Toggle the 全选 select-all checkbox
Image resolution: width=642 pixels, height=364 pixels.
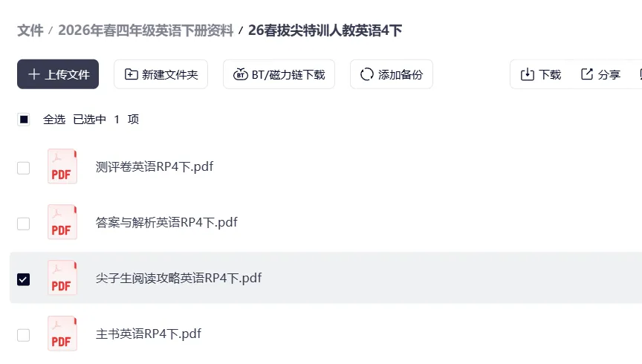point(24,120)
